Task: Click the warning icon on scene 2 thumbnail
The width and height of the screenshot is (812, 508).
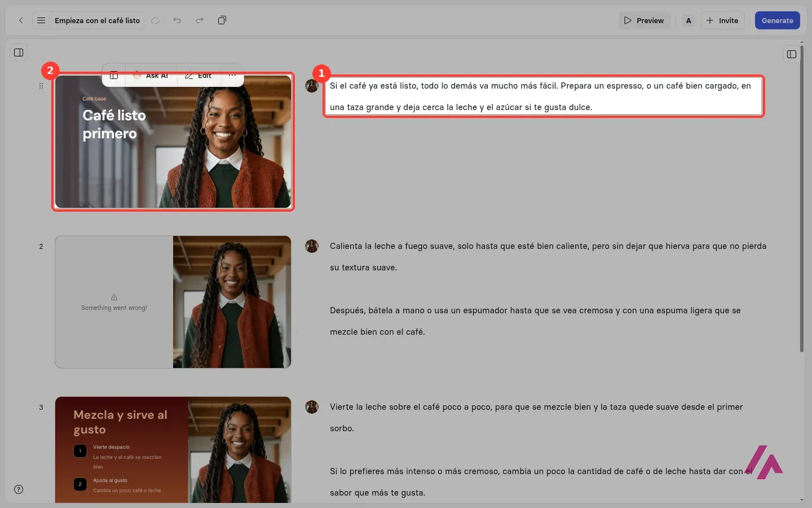Action: 114,297
